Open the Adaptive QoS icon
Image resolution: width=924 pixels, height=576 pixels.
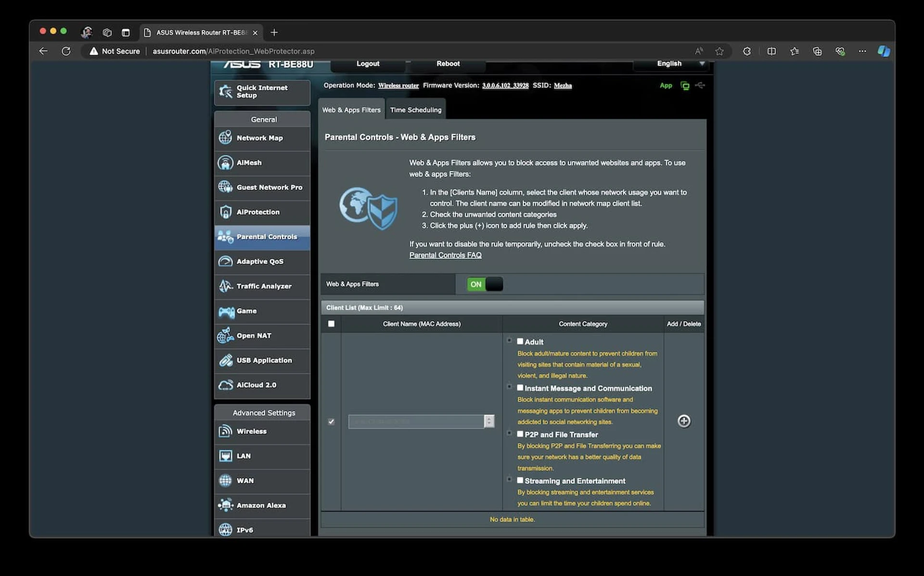(225, 261)
